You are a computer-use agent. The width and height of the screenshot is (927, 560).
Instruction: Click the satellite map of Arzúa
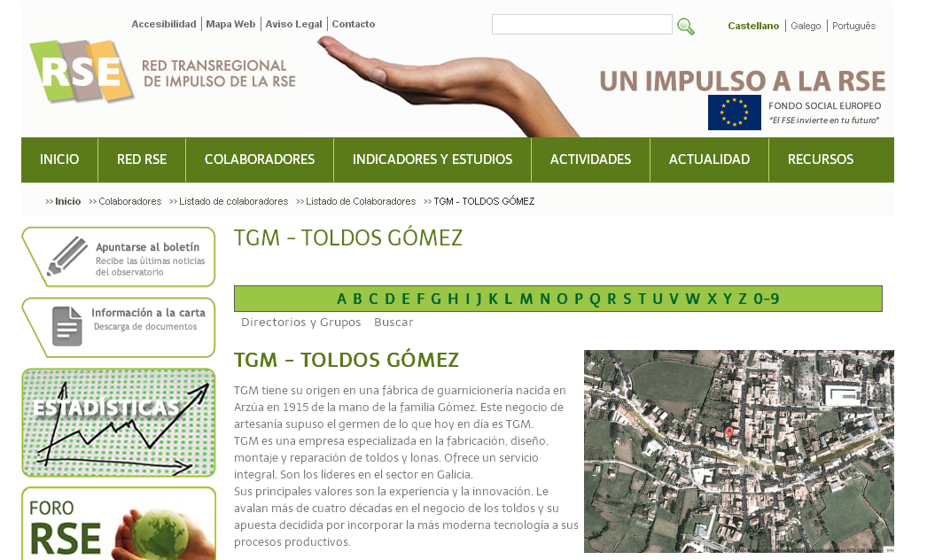pyautogui.click(x=739, y=451)
